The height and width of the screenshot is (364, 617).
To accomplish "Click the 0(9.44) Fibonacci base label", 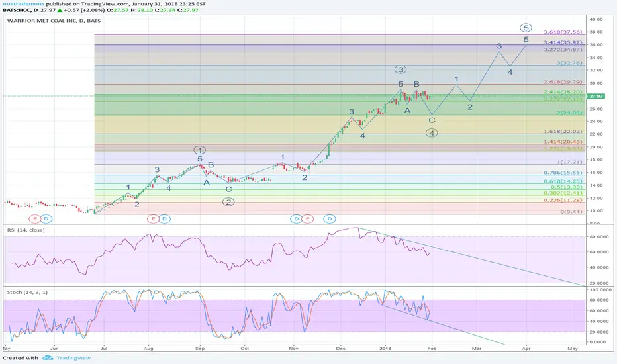I will pyautogui.click(x=571, y=212).
